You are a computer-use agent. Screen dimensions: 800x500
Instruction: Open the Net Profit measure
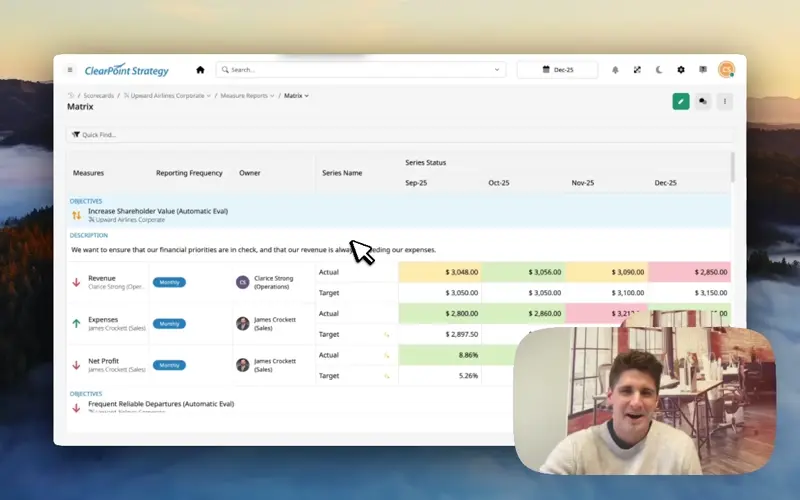[x=103, y=361]
